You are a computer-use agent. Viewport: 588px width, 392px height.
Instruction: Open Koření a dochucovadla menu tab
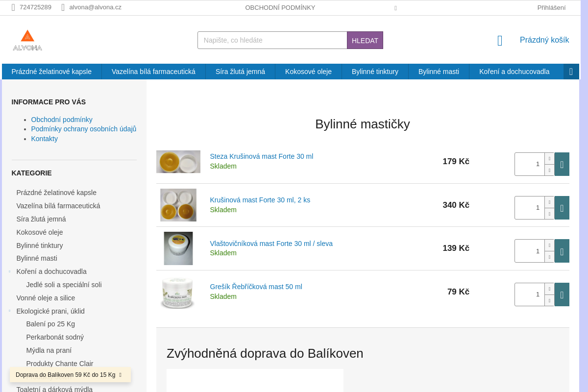point(514,72)
